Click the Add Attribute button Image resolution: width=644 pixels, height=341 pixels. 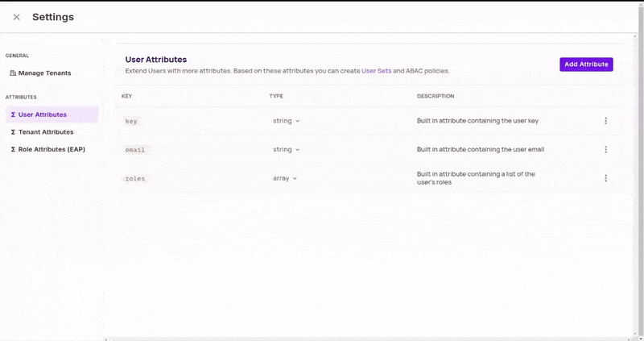click(586, 64)
